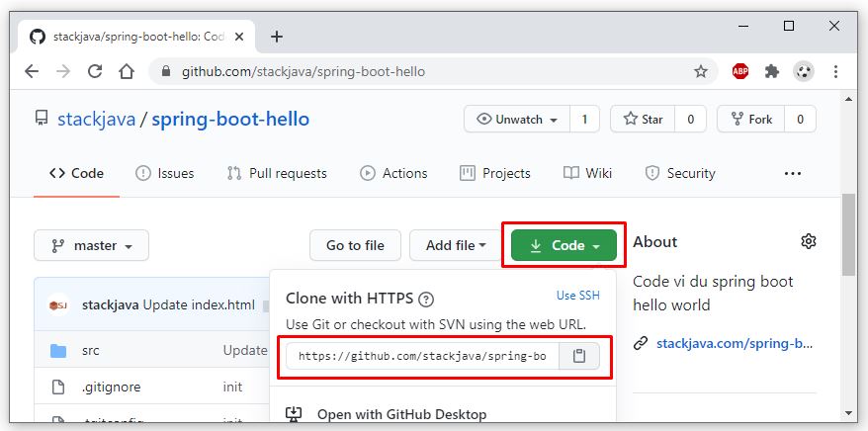
Task: Open the Pull requests tab
Action: pyautogui.click(x=277, y=174)
